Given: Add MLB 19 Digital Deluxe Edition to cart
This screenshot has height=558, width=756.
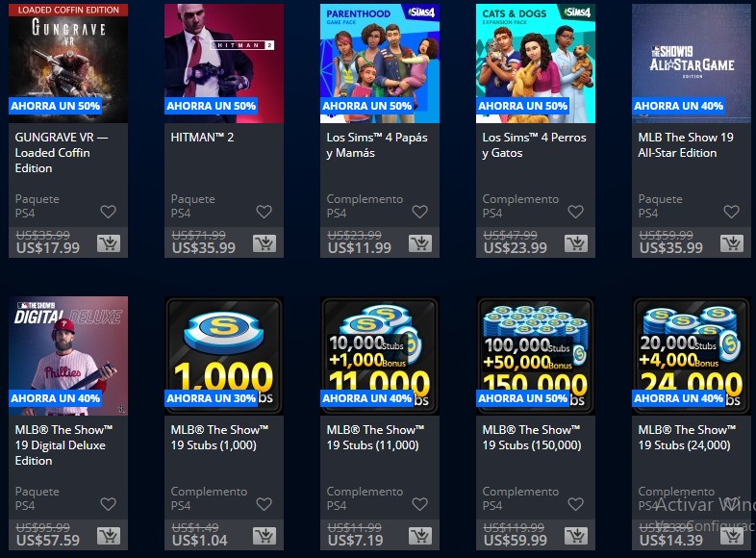Looking at the screenshot, I should (x=109, y=536).
